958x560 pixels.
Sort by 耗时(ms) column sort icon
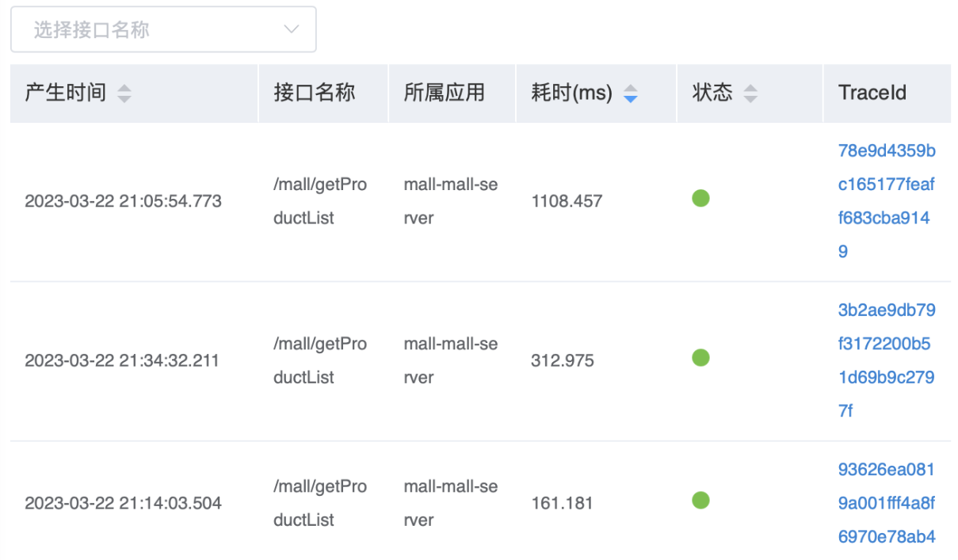(631, 93)
